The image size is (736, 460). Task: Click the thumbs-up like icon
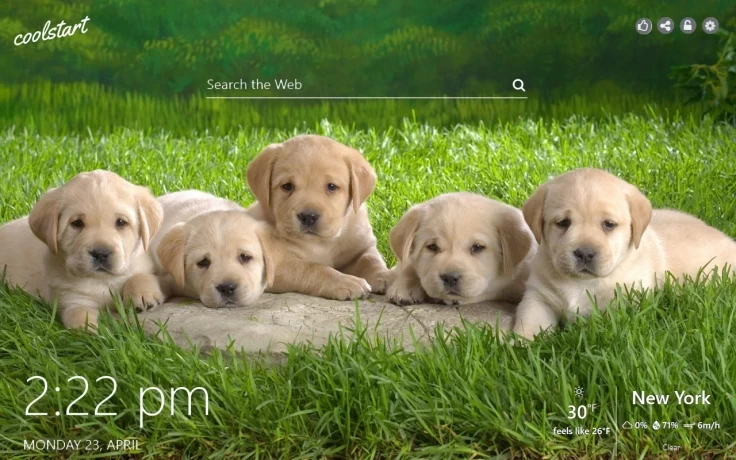(x=644, y=26)
